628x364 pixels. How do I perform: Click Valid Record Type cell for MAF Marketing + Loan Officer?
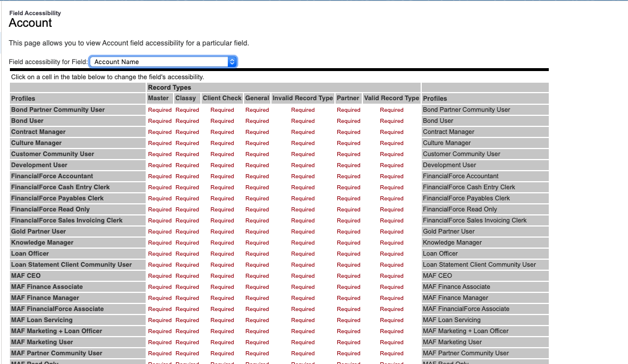pyautogui.click(x=391, y=331)
